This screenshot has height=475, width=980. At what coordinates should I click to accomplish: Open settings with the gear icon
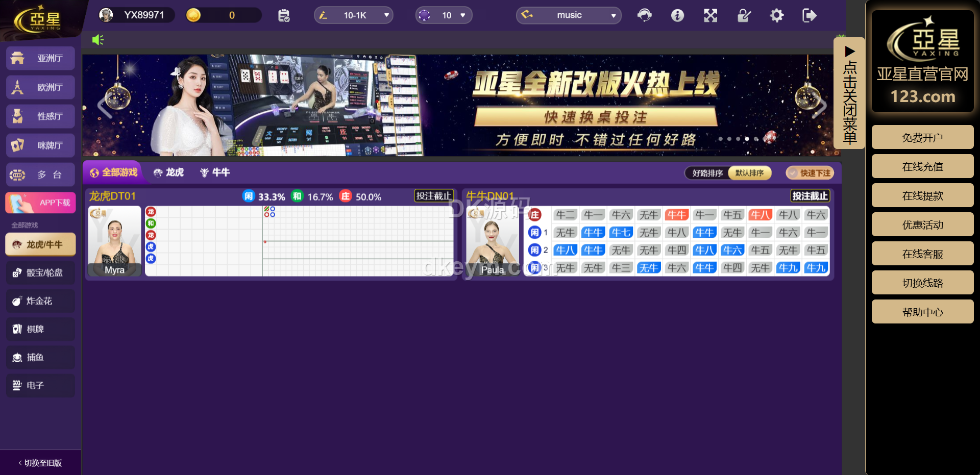777,15
